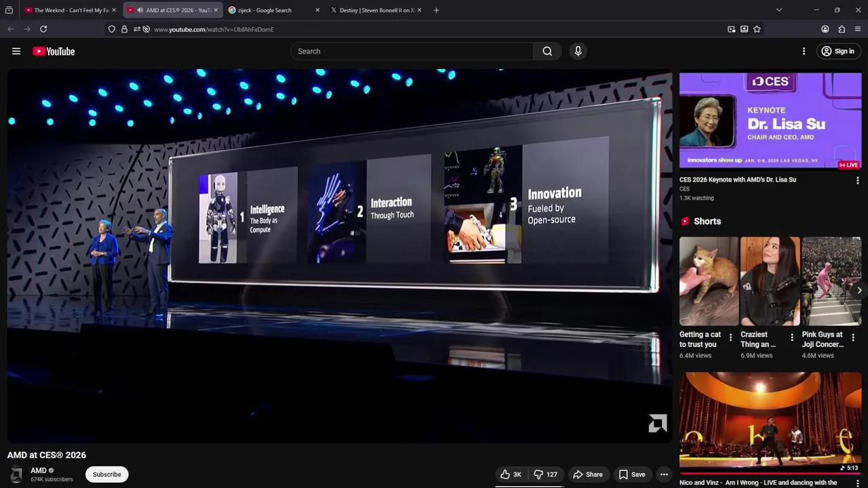Close the Destiny X tab
868x488 pixels.
(x=419, y=10)
